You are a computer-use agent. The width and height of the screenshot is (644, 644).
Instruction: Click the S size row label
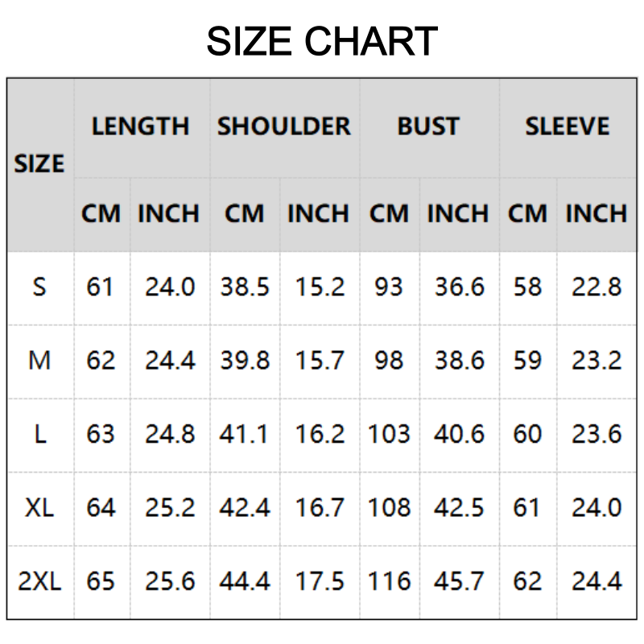[39, 287]
